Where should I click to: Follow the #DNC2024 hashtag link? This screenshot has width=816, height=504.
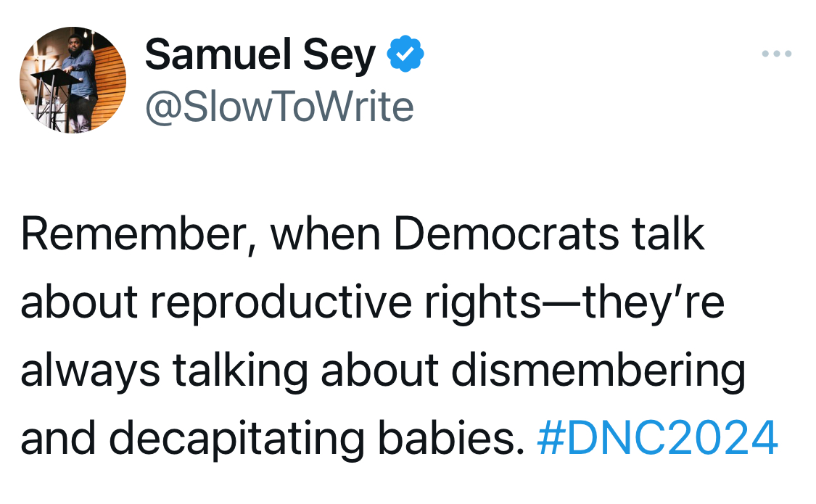pos(657,438)
